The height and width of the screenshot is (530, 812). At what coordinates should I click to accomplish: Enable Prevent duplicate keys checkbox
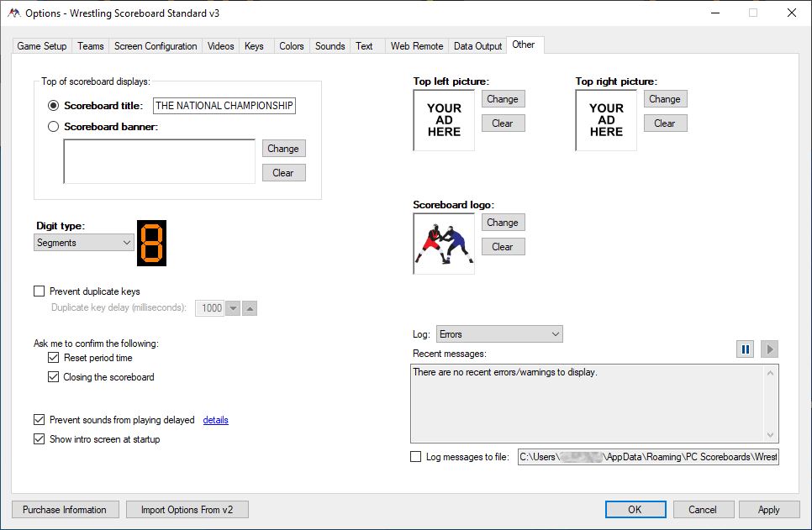pyautogui.click(x=40, y=291)
